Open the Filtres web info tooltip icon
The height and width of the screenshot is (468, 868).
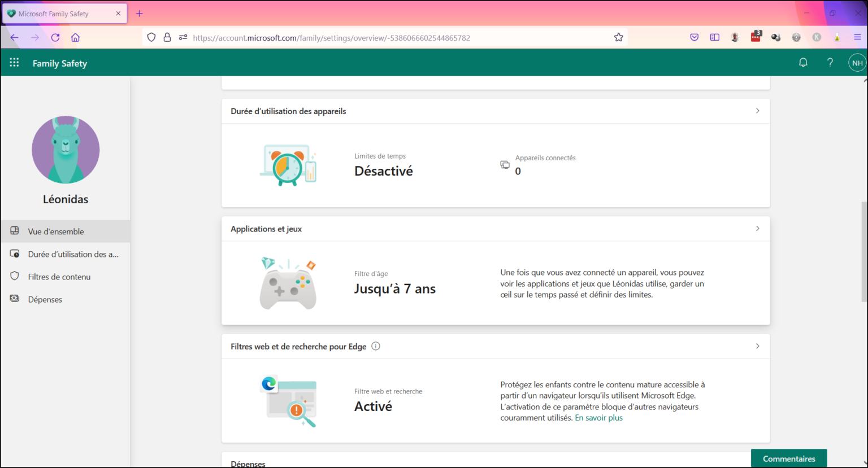375,345
